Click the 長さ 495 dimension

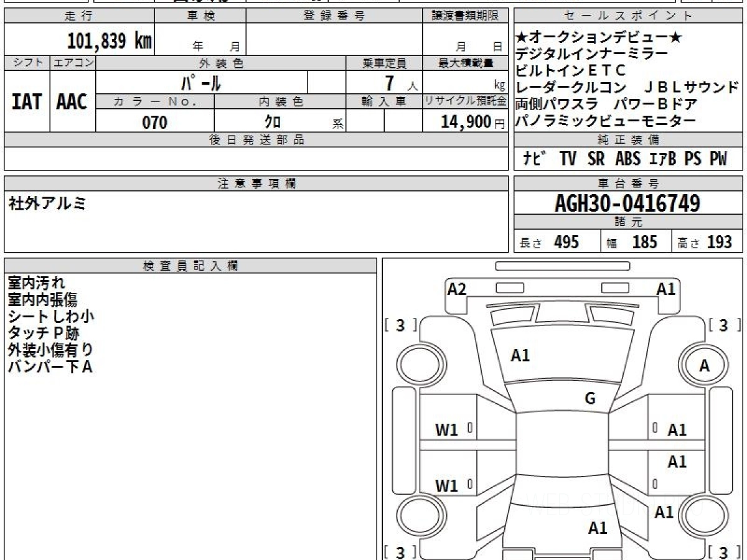click(x=550, y=242)
